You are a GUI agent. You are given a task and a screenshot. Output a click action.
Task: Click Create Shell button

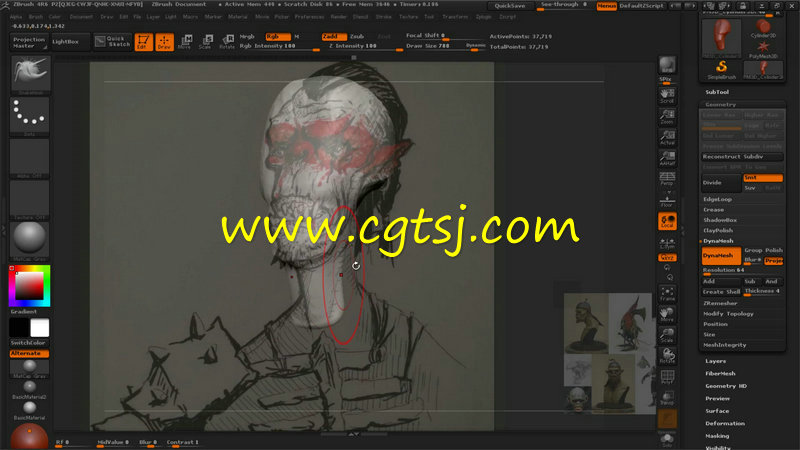click(721, 292)
